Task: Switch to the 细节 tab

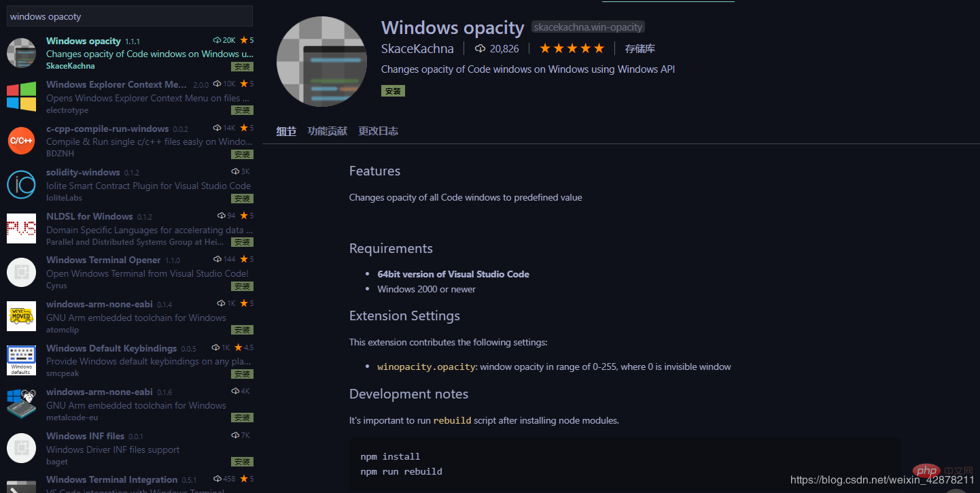Action: (286, 131)
